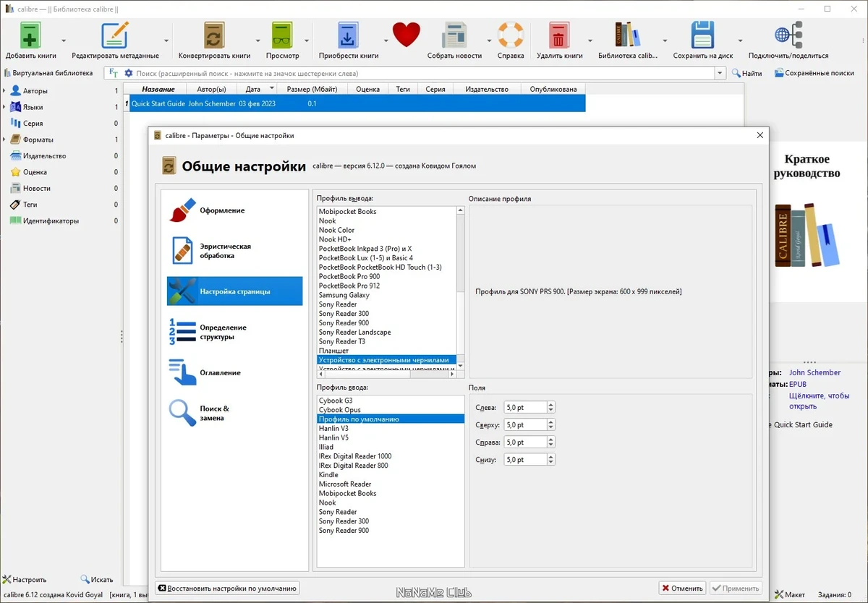Open search history dropdown arrow

(x=720, y=73)
